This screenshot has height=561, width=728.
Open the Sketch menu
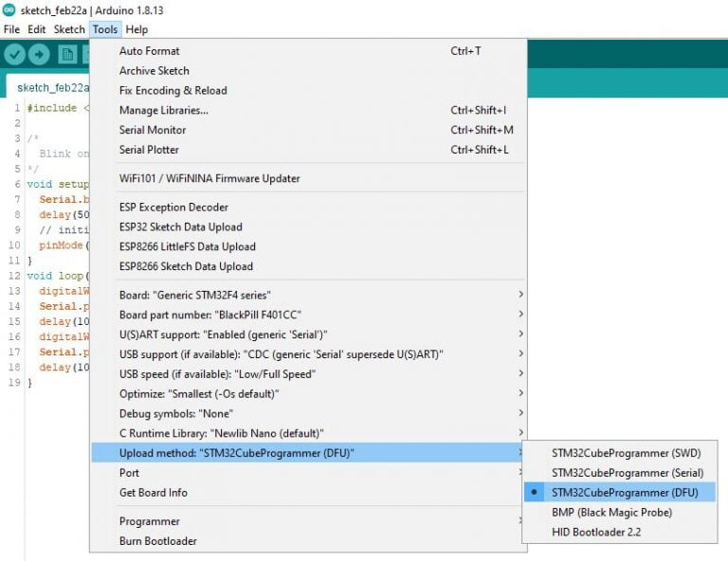[69, 29]
